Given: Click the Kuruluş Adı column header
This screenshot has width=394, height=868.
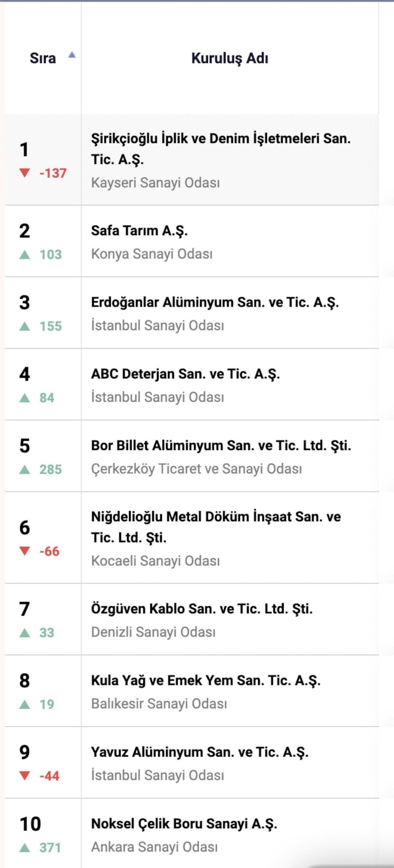Looking at the screenshot, I should [x=230, y=58].
